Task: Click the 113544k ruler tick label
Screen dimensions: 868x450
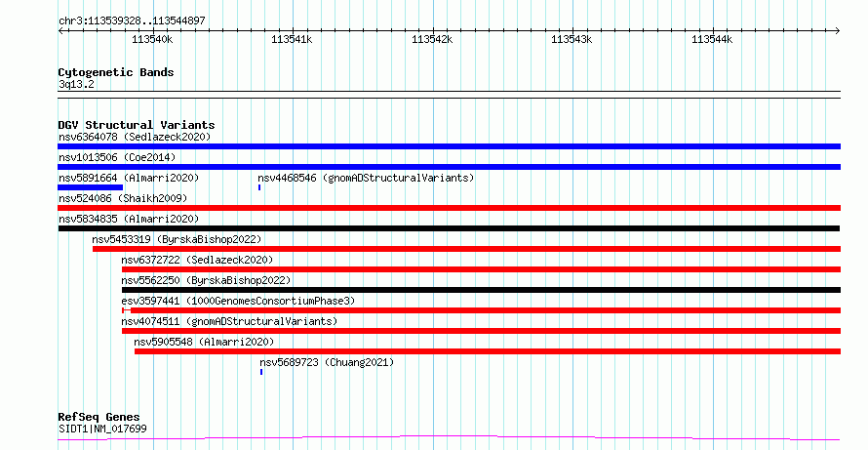Action: (713, 39)
